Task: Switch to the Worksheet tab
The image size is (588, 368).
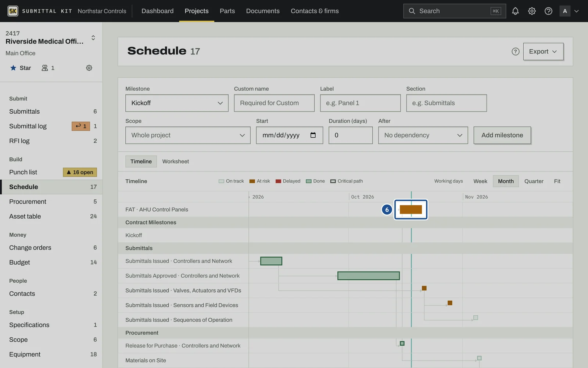Action: click(x=176, y=162)
